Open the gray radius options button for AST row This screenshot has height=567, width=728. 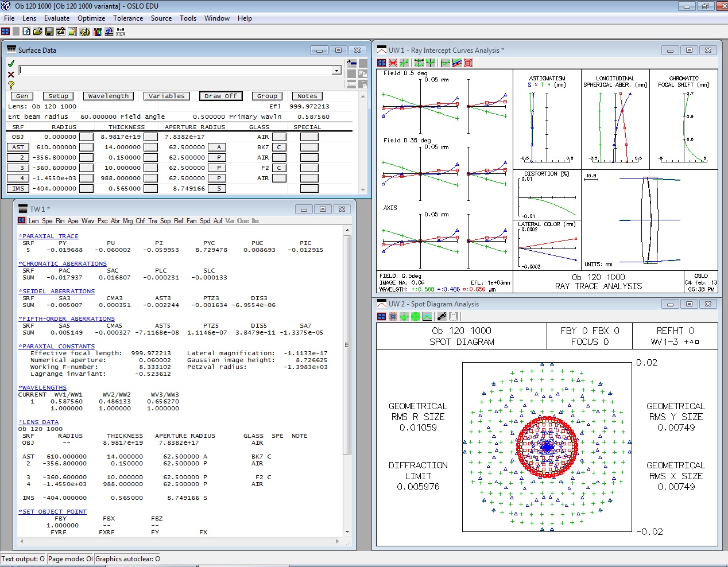click(x=86, y=147)
